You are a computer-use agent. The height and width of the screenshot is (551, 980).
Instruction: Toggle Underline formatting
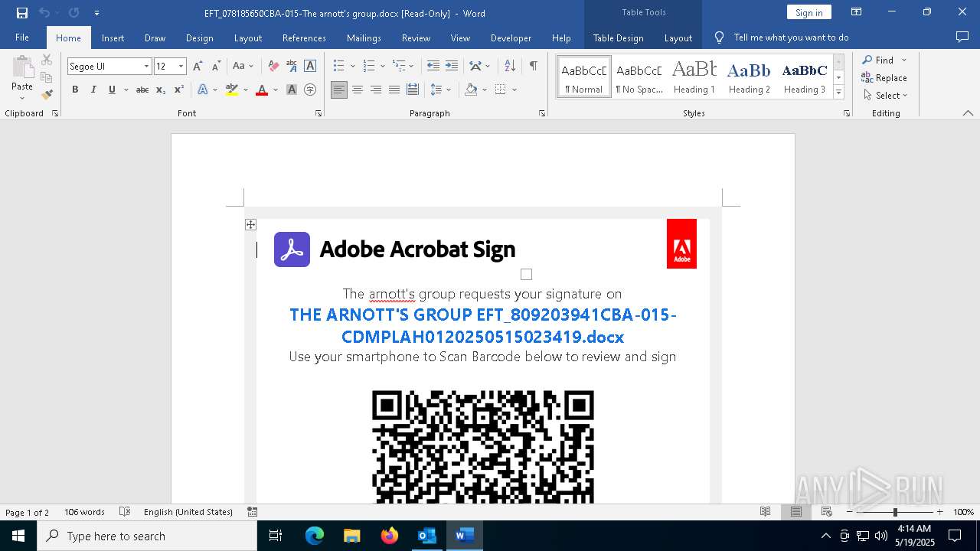112,90
